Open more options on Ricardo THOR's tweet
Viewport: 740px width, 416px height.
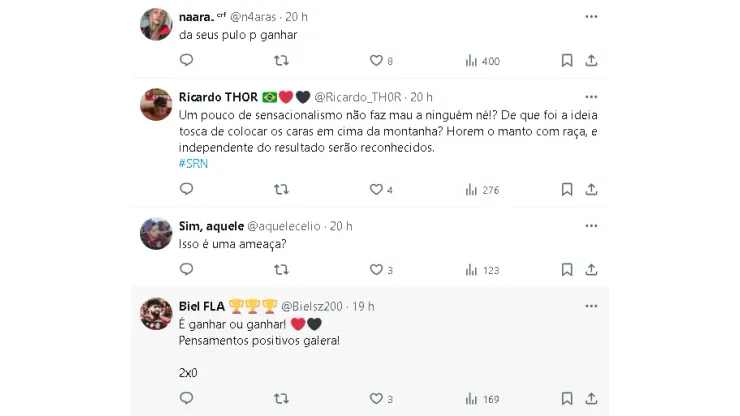tap(591, 97)
